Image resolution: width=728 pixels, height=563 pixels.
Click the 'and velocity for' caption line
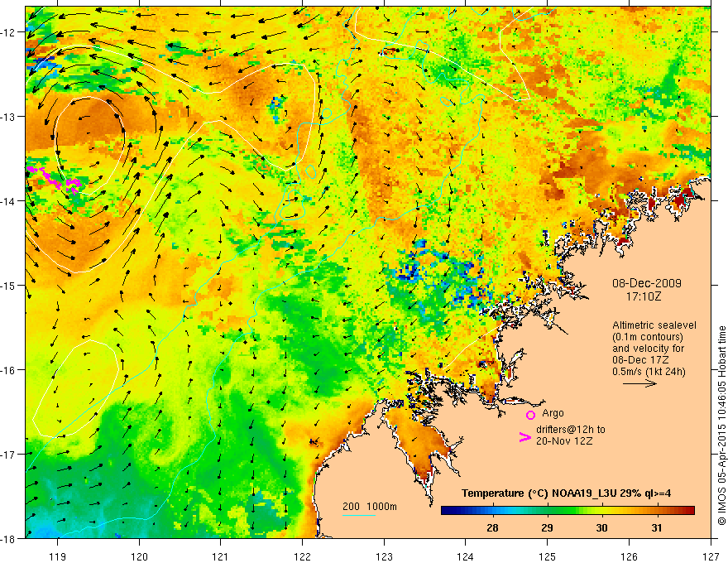[x=648, y=349]
